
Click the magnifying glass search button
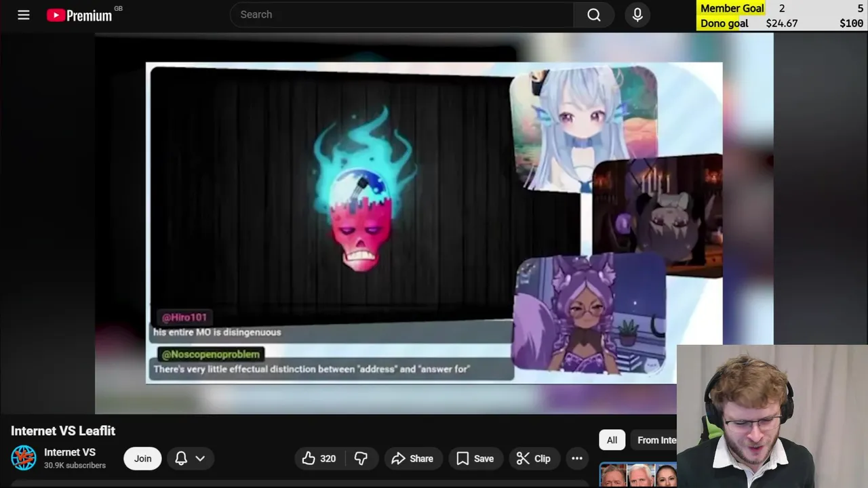(x=594, y=15)
